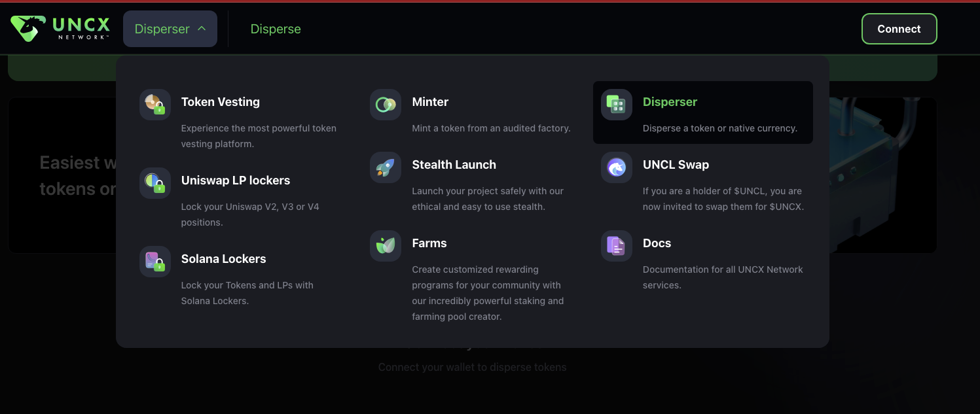This screenshot has width=980, height=414.
Task: Collapse the Disperser dropdown menu
Action: coord(170,29)
